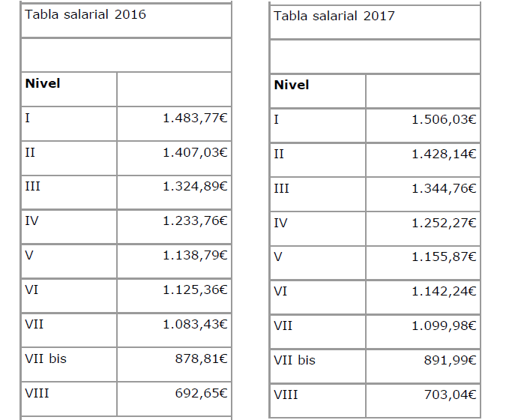This screenshot has height=420, width=518.
Task: Pick the 1.252,27€ value for level IV
Action: [444, 223]
